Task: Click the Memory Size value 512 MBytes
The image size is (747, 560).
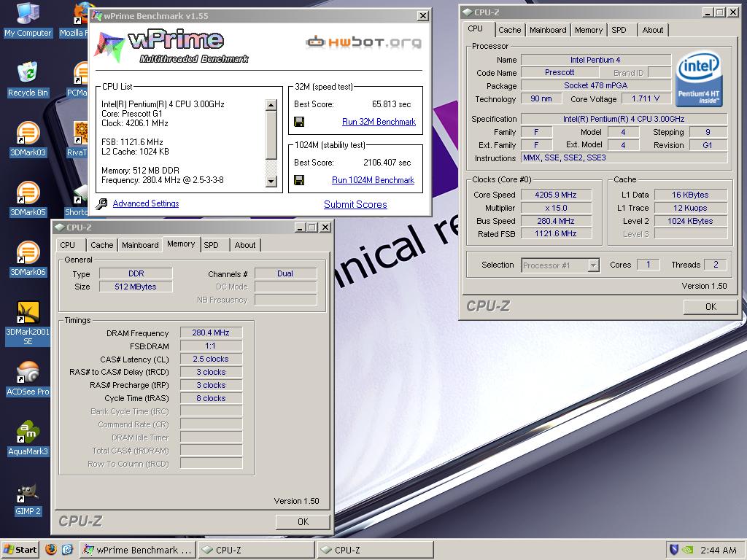Action: tap(136, 287)
